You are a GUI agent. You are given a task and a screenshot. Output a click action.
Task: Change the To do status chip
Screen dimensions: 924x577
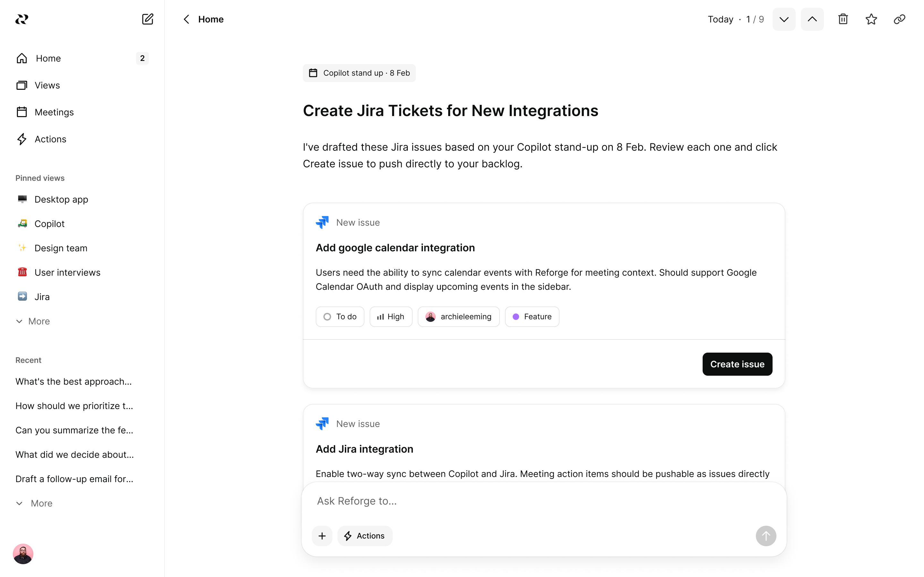340,316
